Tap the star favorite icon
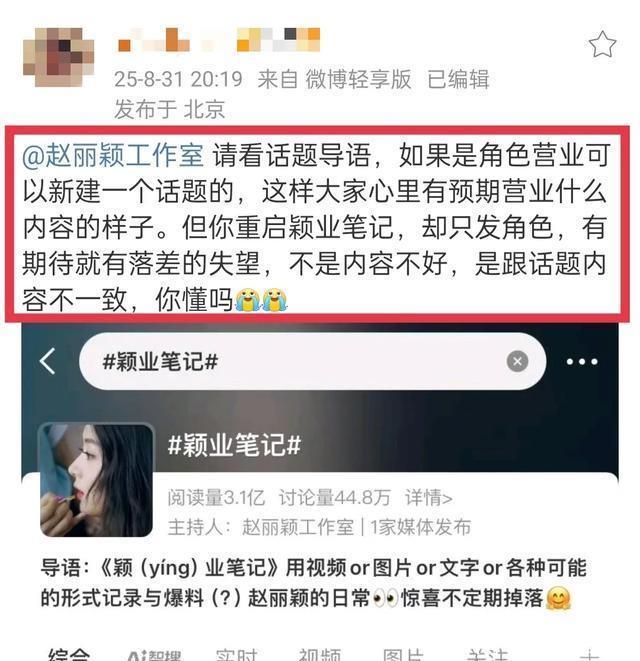Screen dimensions: 640x661 (x=602, y=45)
